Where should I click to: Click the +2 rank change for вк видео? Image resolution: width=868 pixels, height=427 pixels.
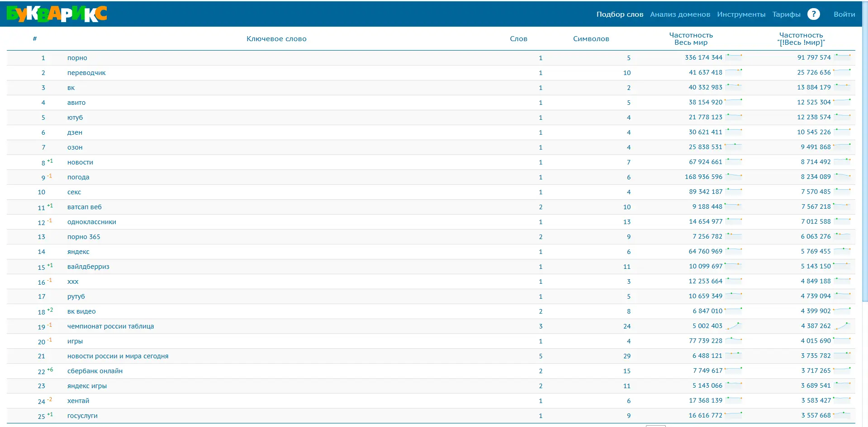(50, 310)
